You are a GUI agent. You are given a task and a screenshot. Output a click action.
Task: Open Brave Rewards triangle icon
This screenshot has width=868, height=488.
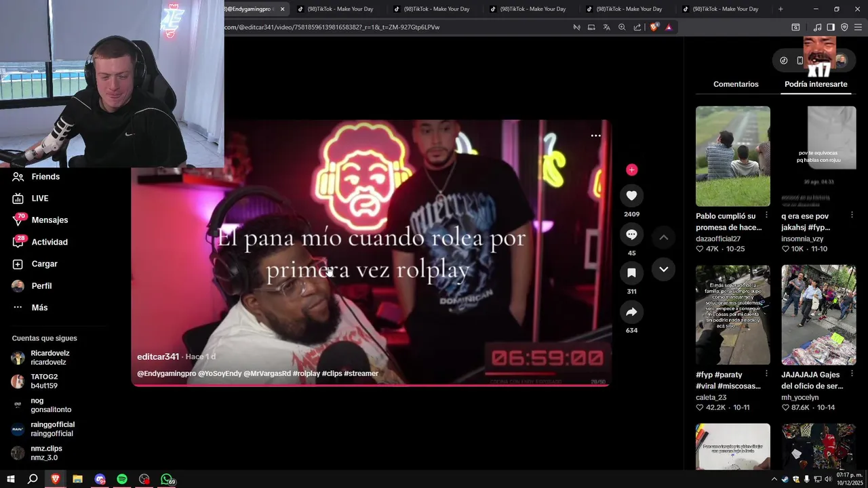point(669,27)
